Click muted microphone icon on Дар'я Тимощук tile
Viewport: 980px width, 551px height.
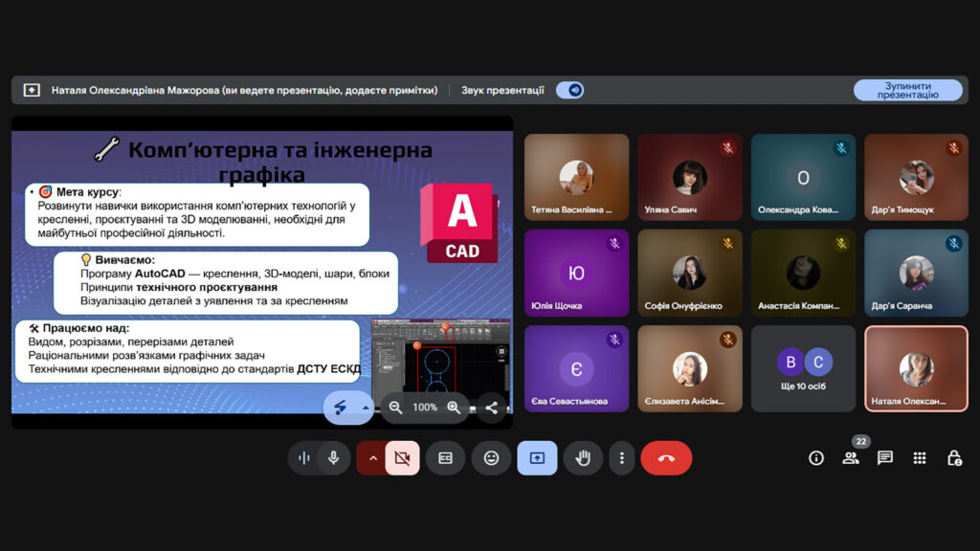click(x=954, y=148)
